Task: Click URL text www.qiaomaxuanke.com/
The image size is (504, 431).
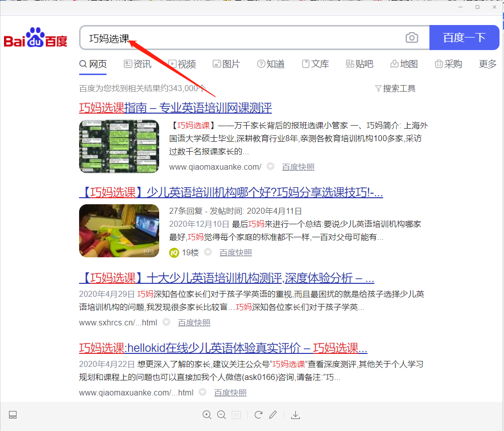Action: click(x=215, y=167)
